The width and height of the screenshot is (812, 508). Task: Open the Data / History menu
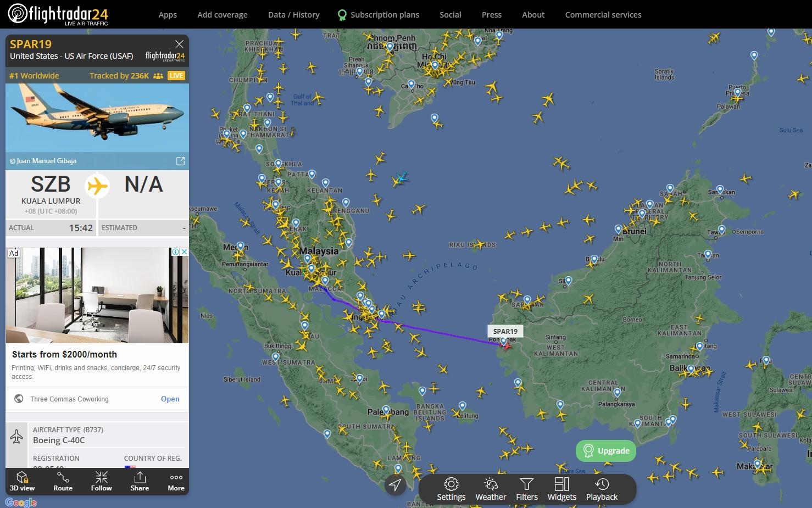[x=293, y=15]
